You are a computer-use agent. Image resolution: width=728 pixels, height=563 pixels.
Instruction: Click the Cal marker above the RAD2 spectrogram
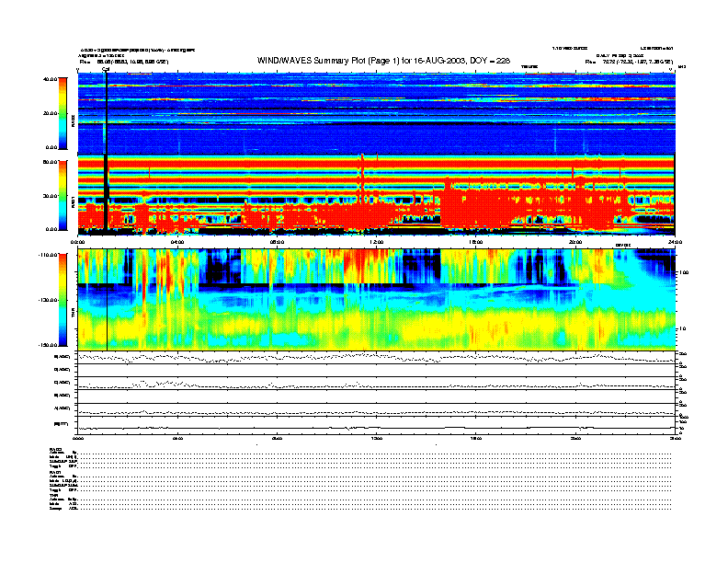point(106,69)
